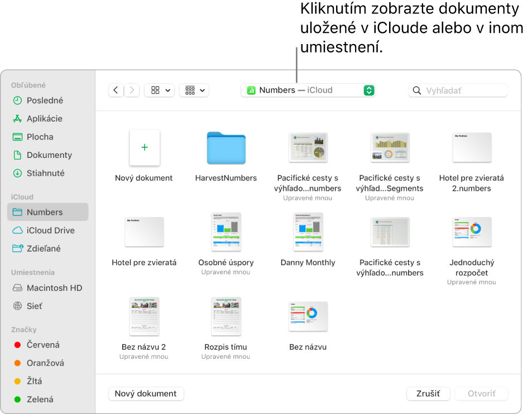Go back with the left chevron button
The height and width of the screenshot is (414, 532).
coord(116,90)
